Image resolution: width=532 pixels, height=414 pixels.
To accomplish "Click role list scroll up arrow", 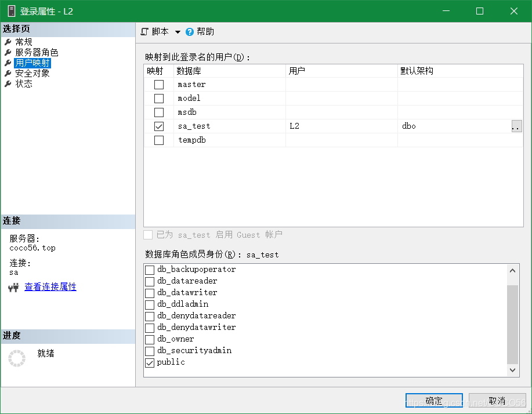I will pos(513,271).
